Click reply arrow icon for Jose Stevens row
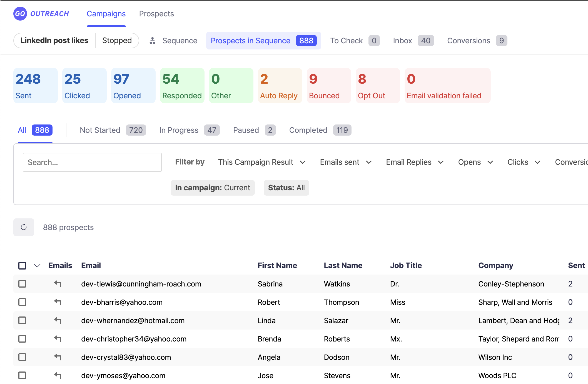588x384 pixels. pos(58,375)
